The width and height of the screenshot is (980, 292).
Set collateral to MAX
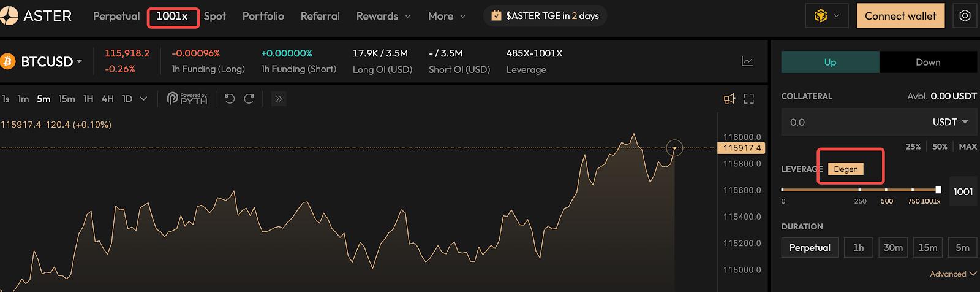pos(968,147)
